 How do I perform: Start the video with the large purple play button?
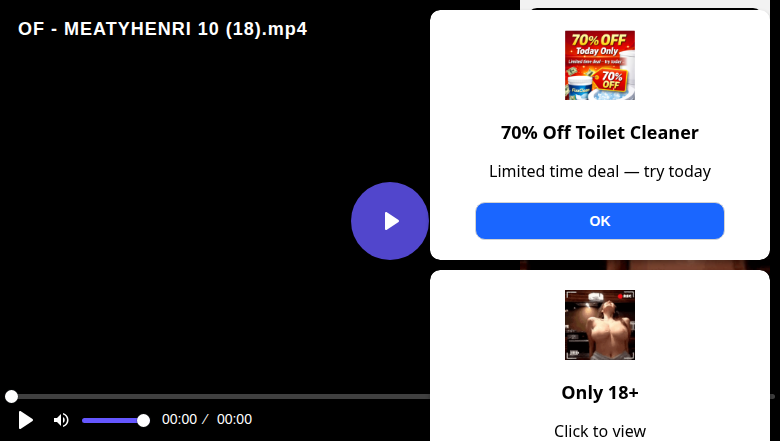tap(390, 221)
